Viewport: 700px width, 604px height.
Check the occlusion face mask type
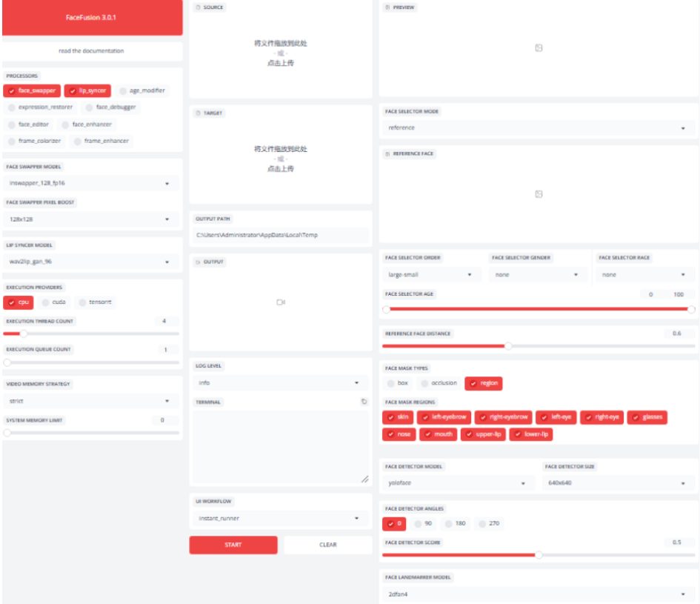[439, 383]
